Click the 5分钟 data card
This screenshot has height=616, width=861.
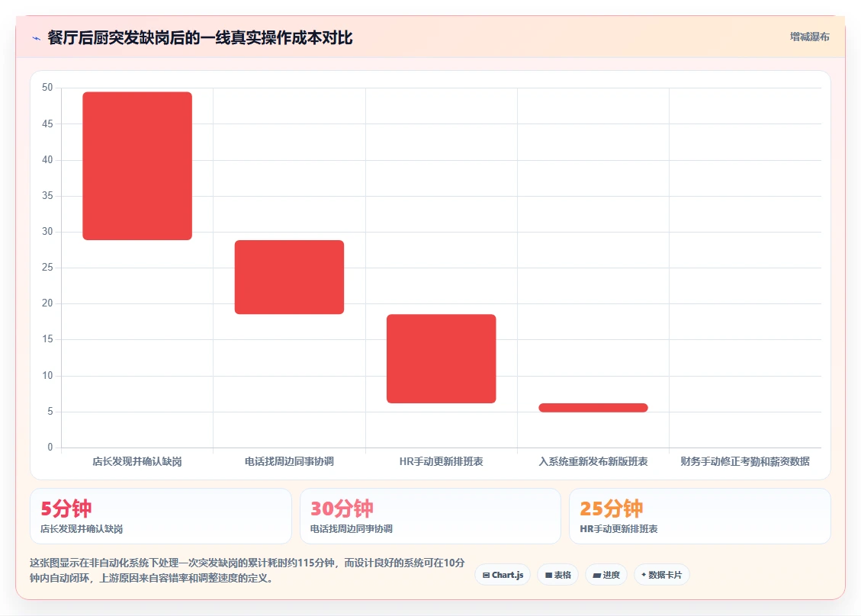[161, 516]
